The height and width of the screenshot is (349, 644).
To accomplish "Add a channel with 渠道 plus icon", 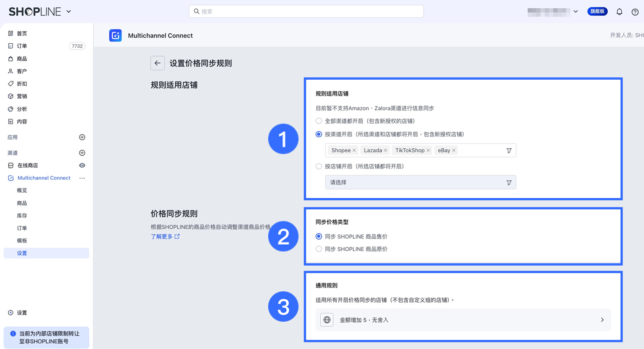I will tap(82, 153).
